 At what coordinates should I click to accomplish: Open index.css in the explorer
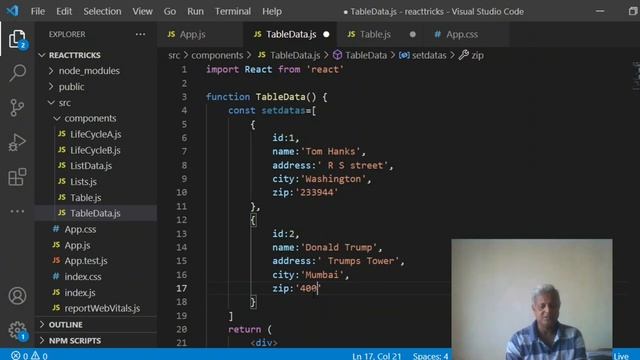pyautogui.click(x=83, y=277)
